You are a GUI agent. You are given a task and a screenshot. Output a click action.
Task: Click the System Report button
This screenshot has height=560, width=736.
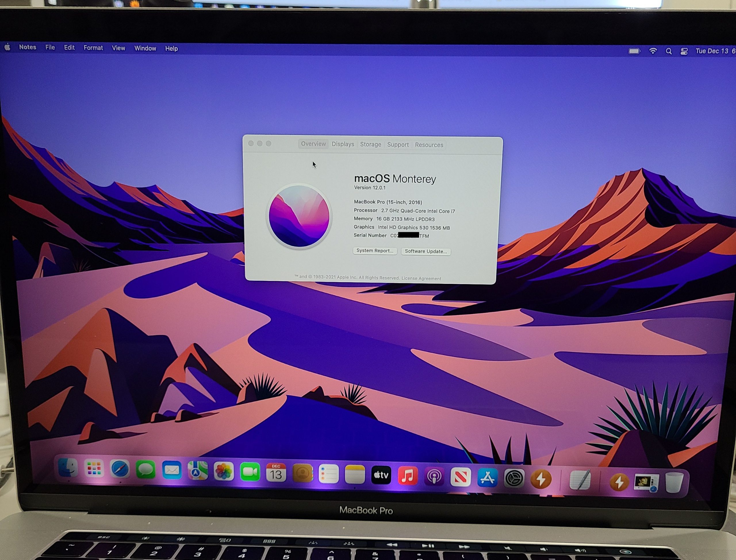[375, 251]
